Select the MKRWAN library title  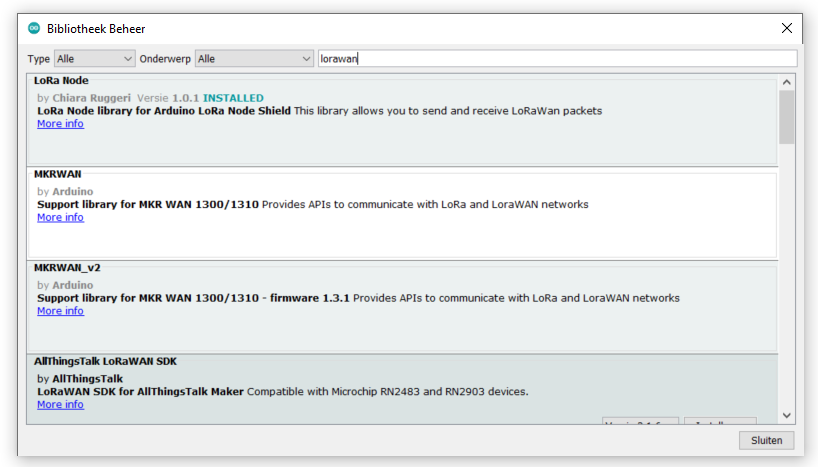(57, 174)
